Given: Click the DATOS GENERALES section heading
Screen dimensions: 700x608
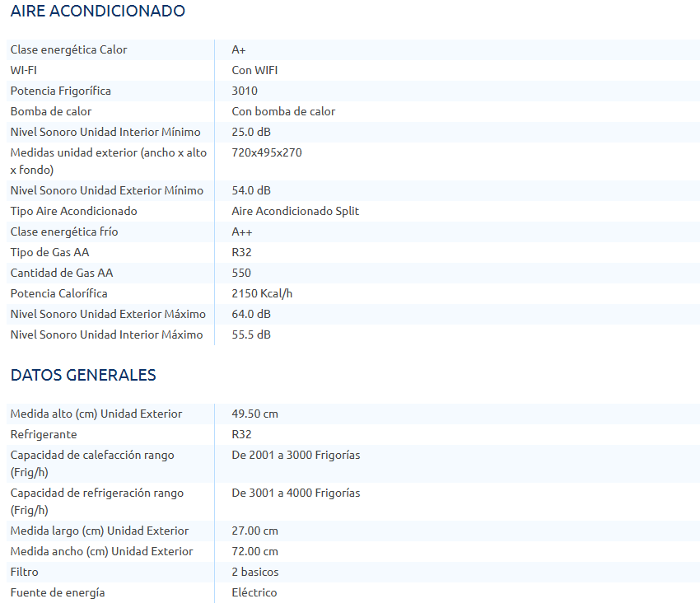Looking at the screenshot, I should point(83,376).
